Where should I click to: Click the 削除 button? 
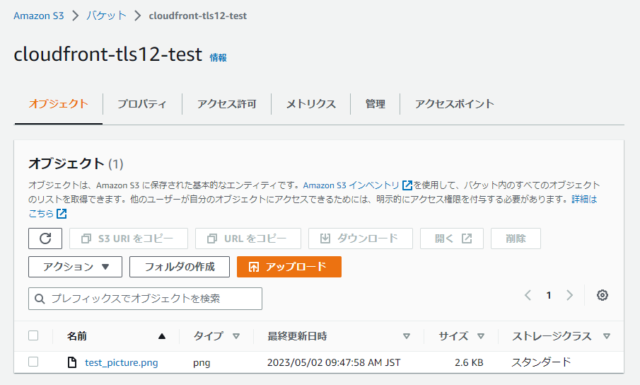coord(516,238)
